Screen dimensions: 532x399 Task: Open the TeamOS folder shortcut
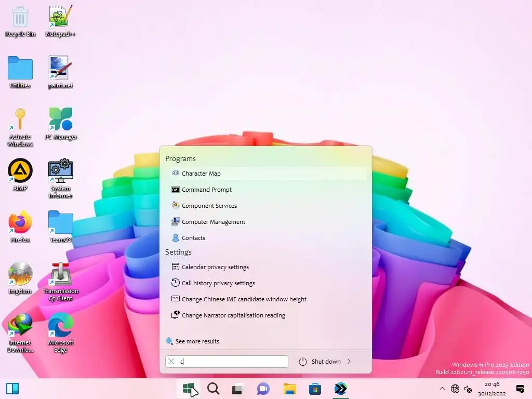tap(60, 227)
